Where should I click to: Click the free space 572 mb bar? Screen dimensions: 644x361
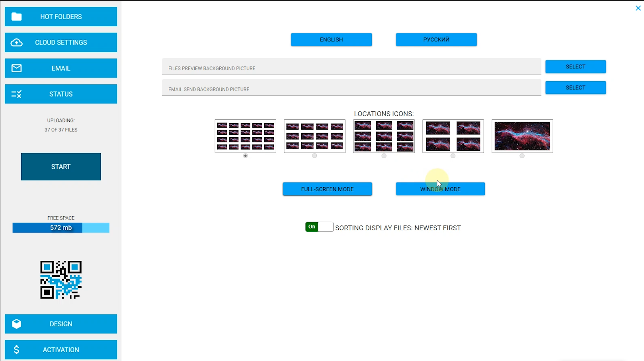(61, 228)
